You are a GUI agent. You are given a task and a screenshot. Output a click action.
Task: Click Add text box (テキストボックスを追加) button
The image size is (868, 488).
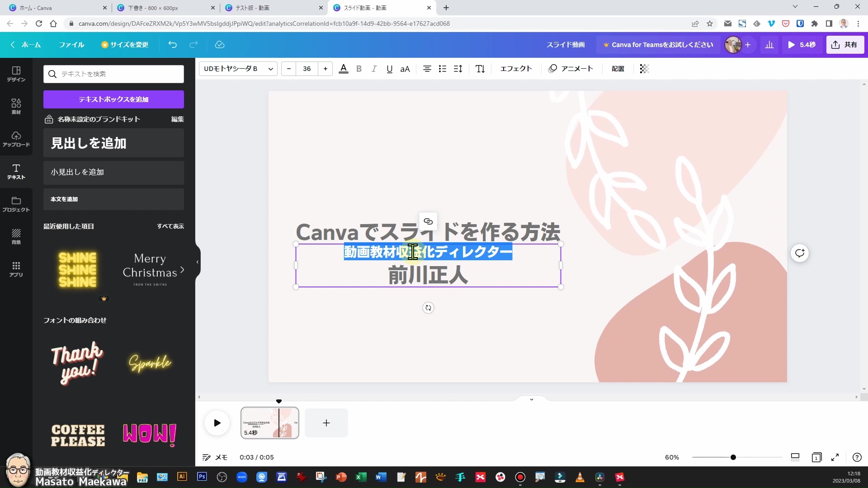[113, 99]
